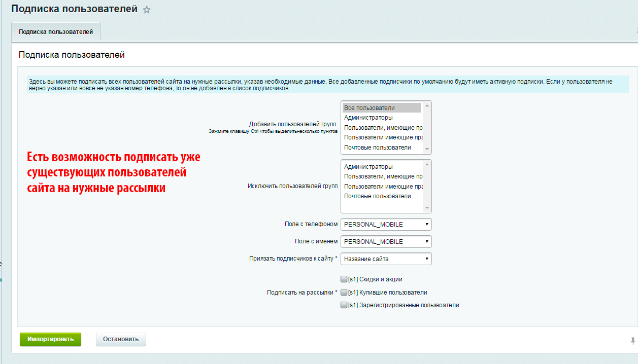Click the 'Остановить' button
Viewport: 638px width, 364px height.
[121, 340]
